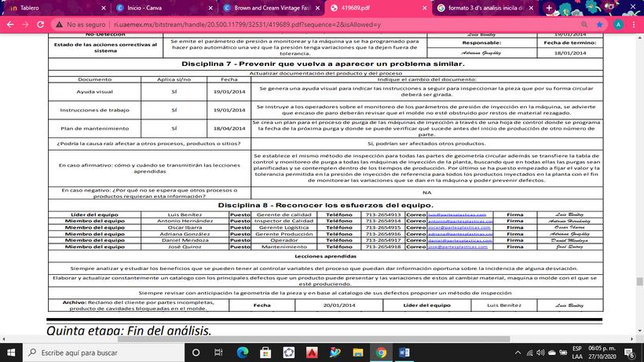Click the horizontal scrollbar's left arrow

click(x=4, y=339)
